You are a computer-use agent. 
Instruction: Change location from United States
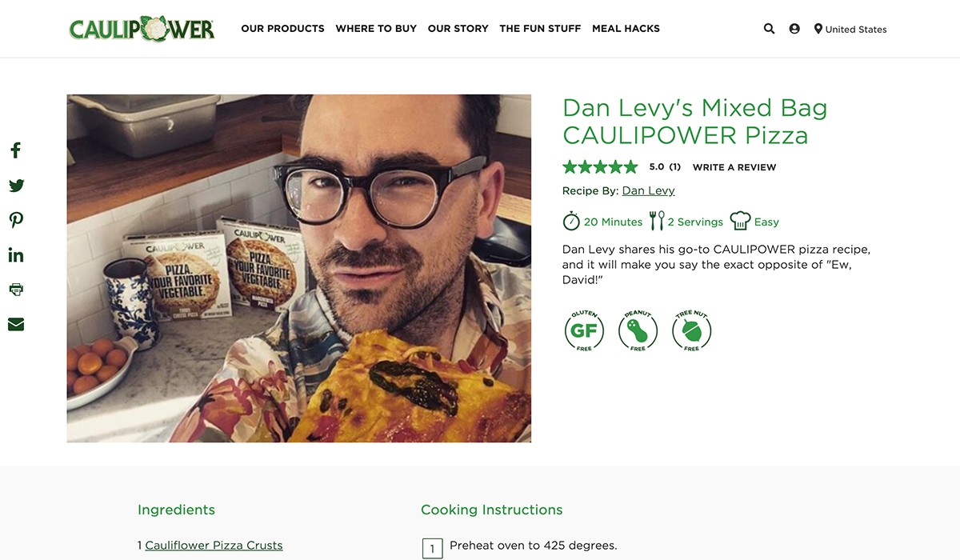click(850, 29)
